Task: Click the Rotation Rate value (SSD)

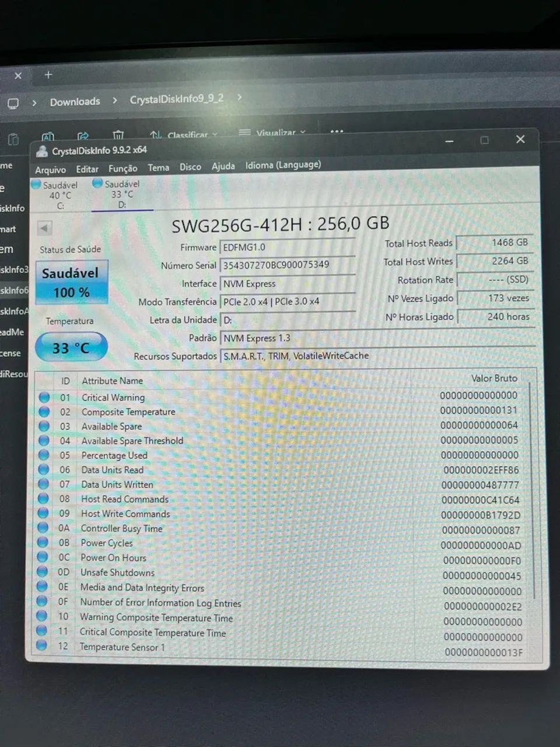Action: [495, 280]
